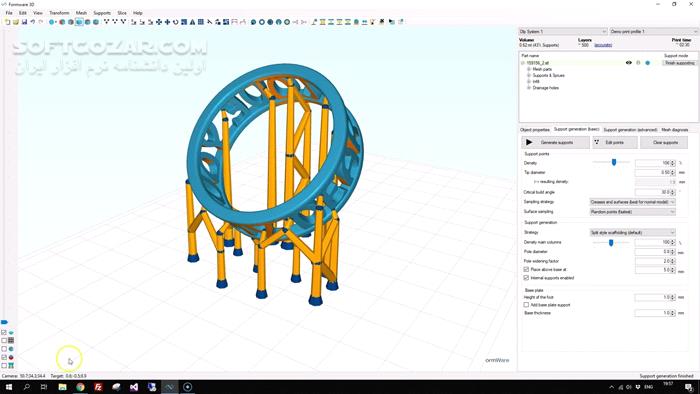This screenshot has width=700, height=394.
Task: Click the Generate supports button
Action: point(556,142)
